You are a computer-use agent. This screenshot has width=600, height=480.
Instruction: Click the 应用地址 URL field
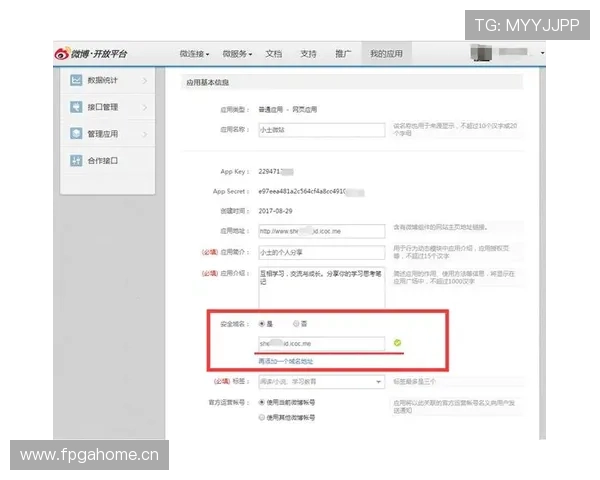pyautogui.click(x=322, y=231)
